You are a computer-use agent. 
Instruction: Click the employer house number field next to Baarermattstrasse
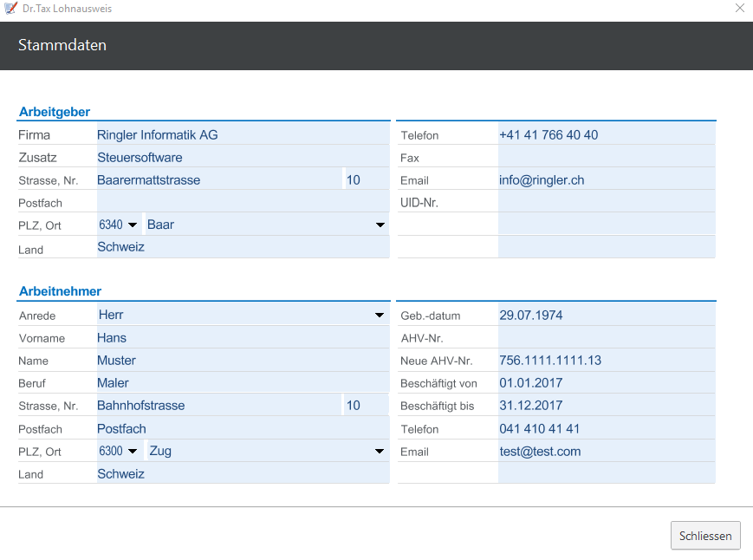[x=367, y=180]
